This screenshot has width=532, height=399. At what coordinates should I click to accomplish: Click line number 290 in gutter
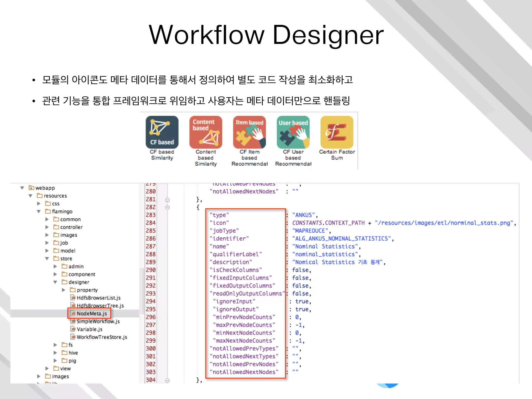[151, 270]
